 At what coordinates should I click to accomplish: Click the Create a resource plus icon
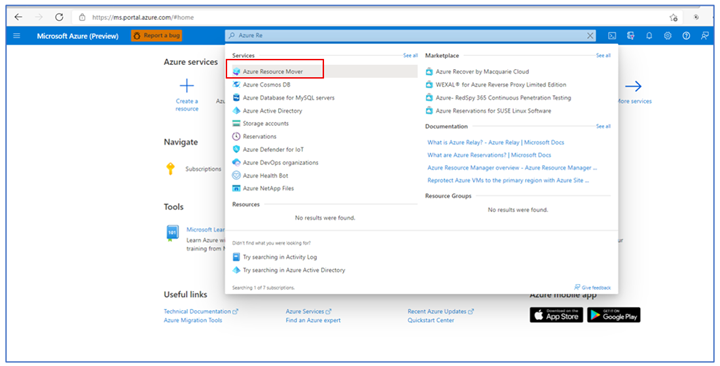[x=187, y=86]
